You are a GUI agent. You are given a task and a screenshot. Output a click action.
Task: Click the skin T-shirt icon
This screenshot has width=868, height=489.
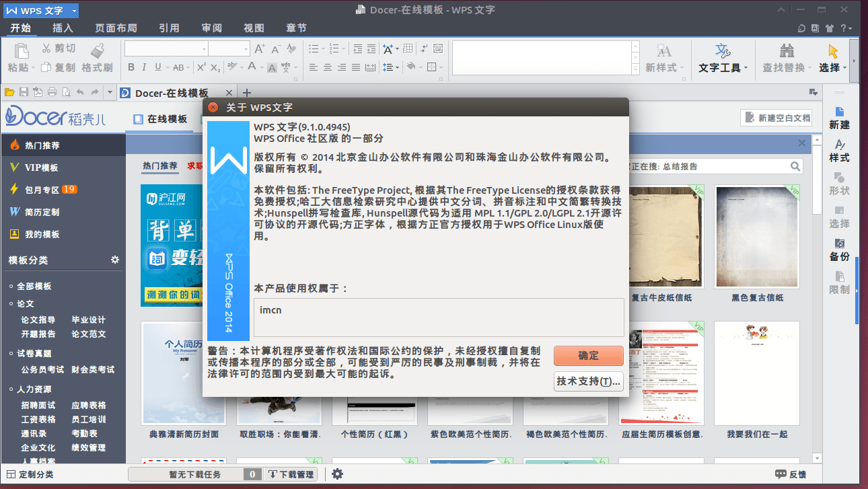pyautogui.click(x=829, y=28)
